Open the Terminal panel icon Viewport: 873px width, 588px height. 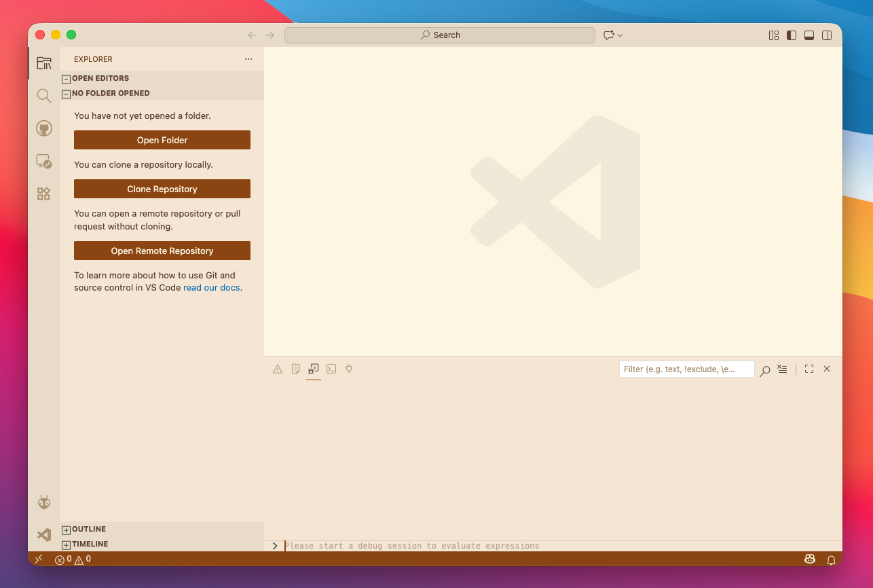coord(331,369)
